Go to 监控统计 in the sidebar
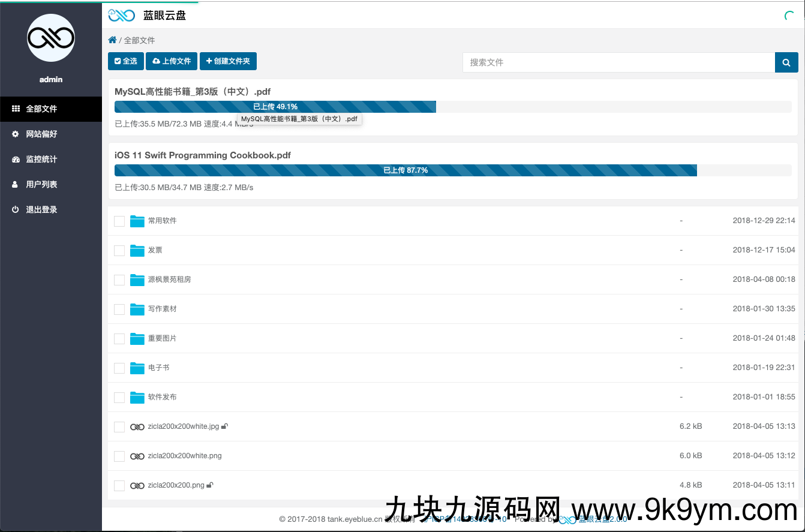 pyautogui.click(x=41, y=160)
